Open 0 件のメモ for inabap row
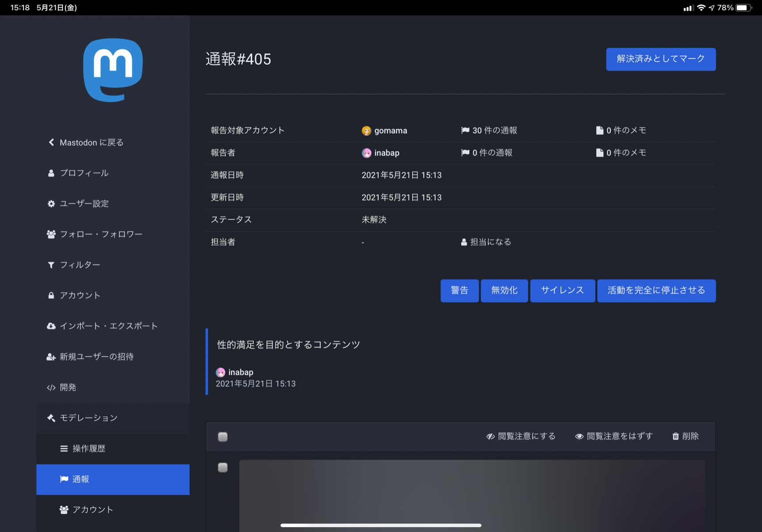Image resolution: width=762 pixels, height=532 pixels. click(621, 153)
